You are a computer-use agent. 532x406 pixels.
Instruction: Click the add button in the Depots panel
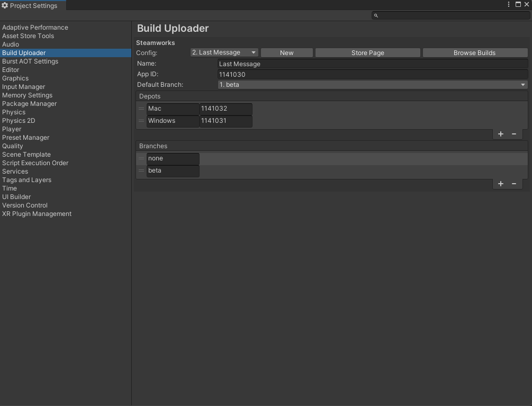point(500,134)
